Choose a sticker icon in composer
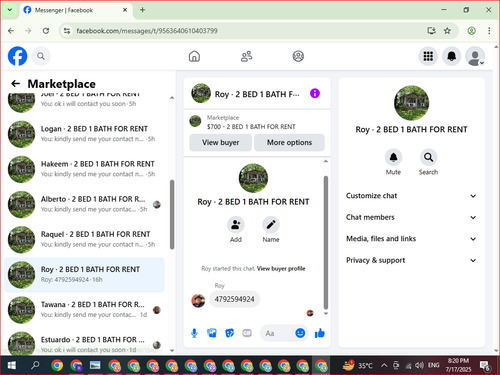The width and height of the screenshot is (500, 375). click(229, 333)
